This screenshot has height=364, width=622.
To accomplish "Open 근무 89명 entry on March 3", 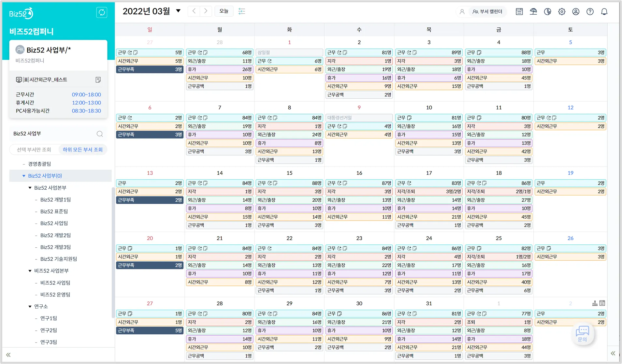I will coord(429,52).
